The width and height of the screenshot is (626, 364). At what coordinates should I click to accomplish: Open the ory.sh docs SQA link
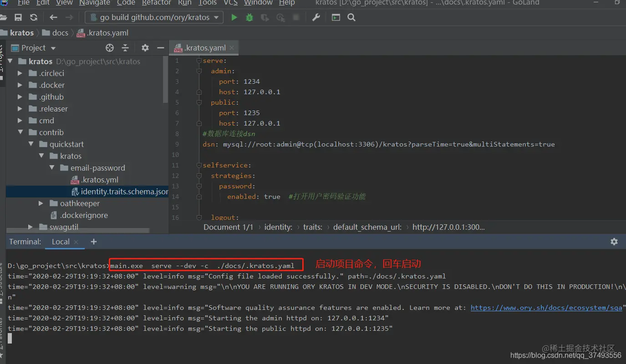coord(546,308)
